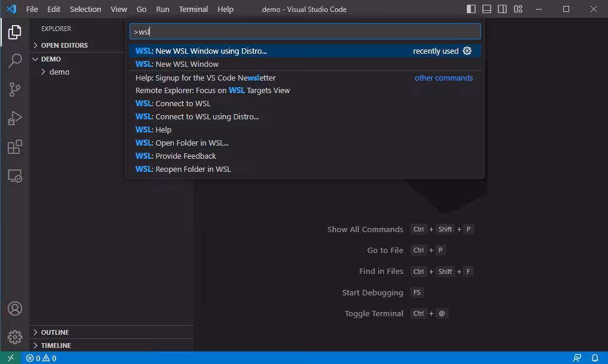Select WSL: Help command

(305, 129)
